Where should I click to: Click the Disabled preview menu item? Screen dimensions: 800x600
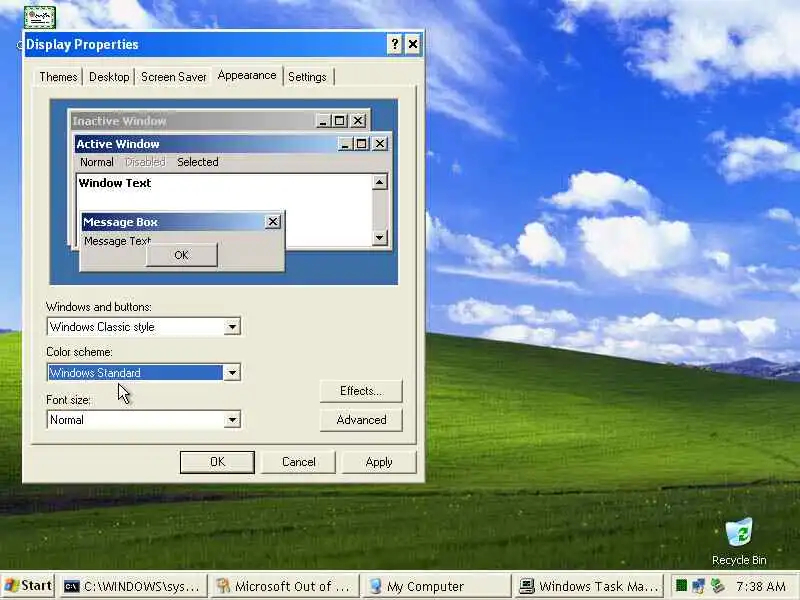(145, 162)
